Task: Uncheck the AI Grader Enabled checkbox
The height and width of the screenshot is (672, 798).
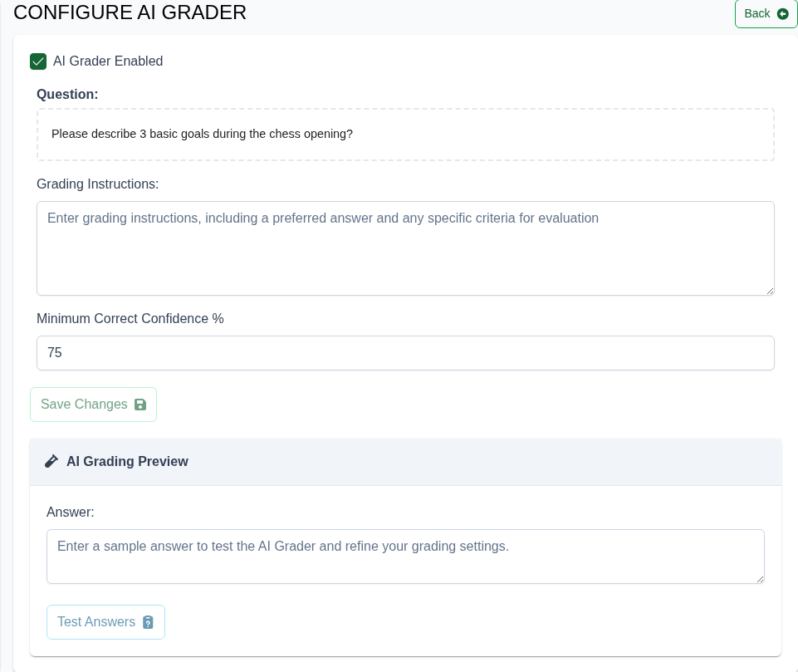Action: coord(38,61)
